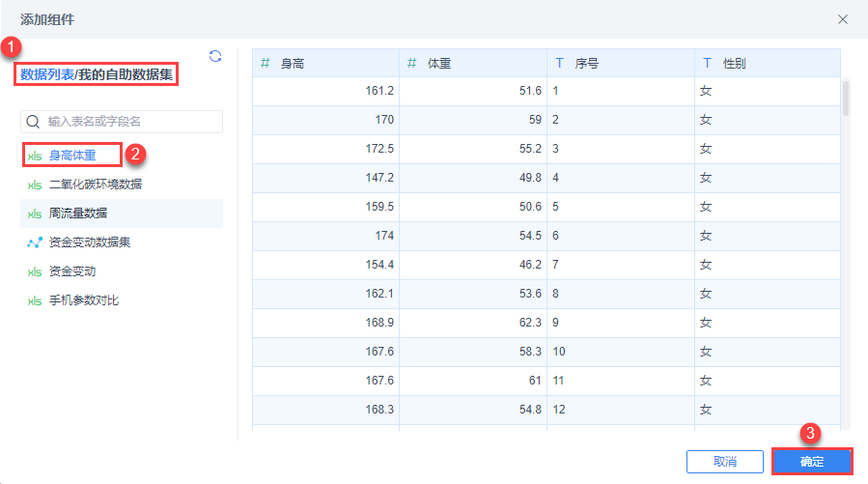
Task: Click text type icon of 性别 column
Action: 707,63
